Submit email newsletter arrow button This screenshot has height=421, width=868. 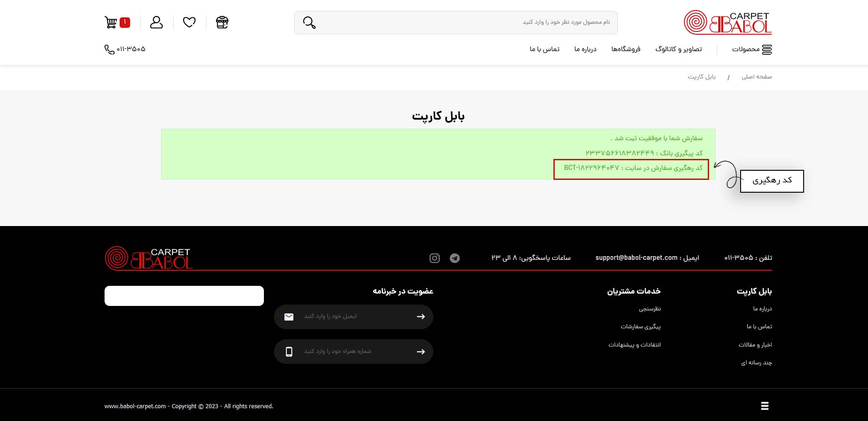point(421,316)
